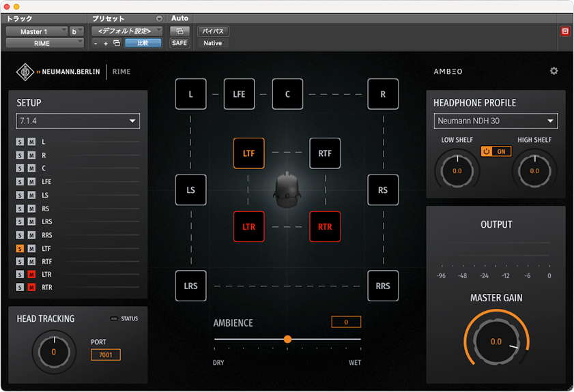The image size is (574, 392).
Task: Click the バイパス bypass button
Action: (x=213, y=31)
